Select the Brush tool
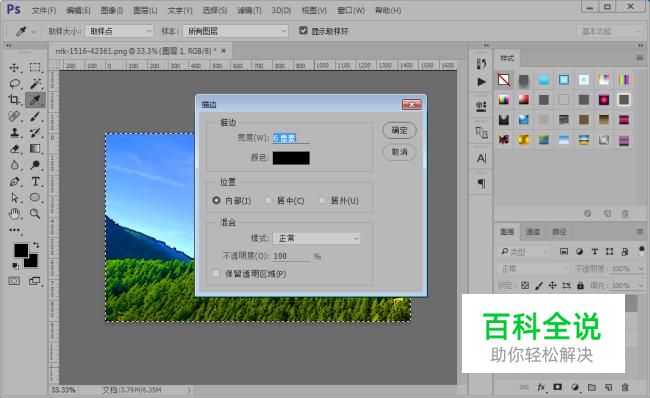The image size is (650, 398). [35, 116]
